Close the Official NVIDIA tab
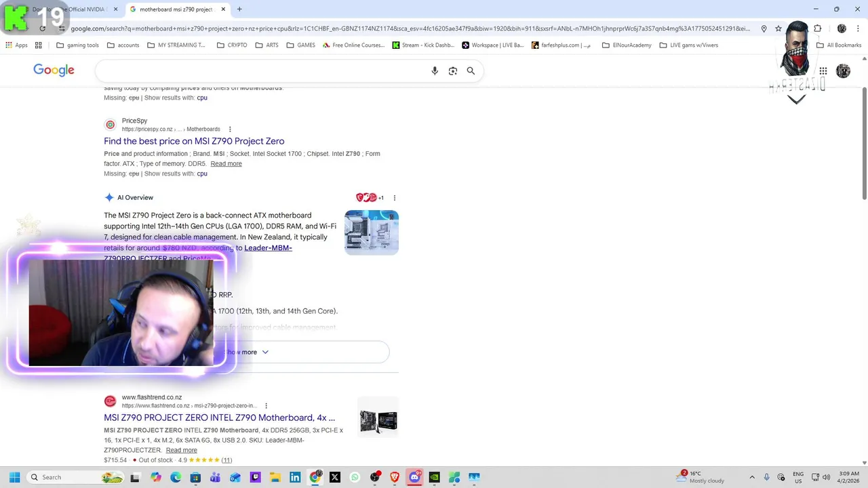The image size is (868, 488). [x=115, y=9]
